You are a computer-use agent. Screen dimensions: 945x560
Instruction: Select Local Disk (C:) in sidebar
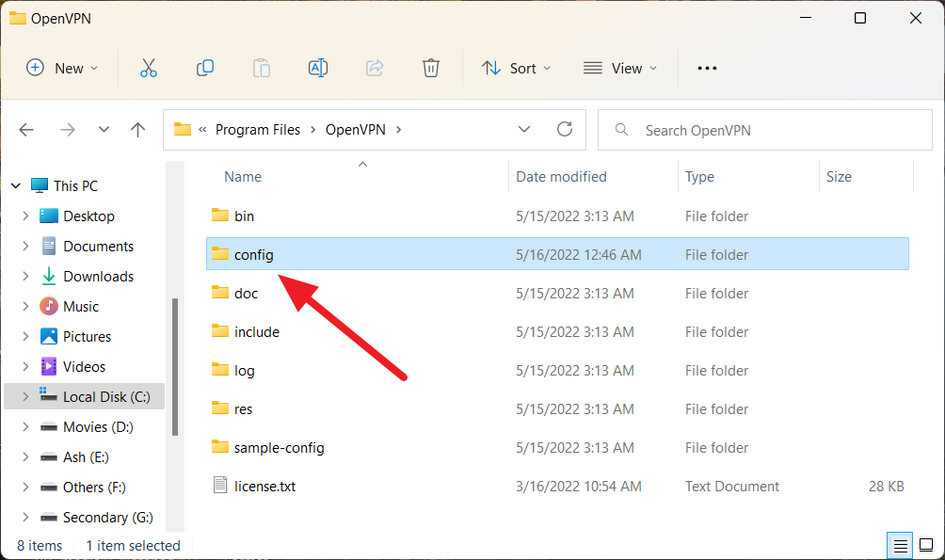click(105, 397)
